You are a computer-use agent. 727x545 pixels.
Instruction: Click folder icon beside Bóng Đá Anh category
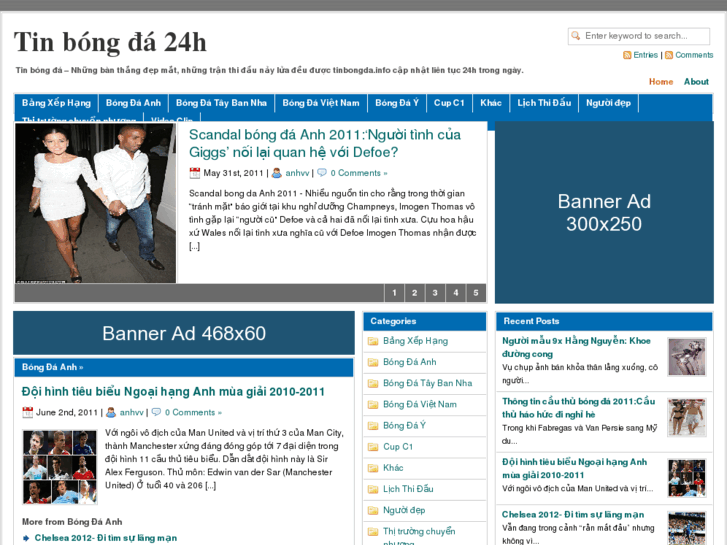coord(373,362)
